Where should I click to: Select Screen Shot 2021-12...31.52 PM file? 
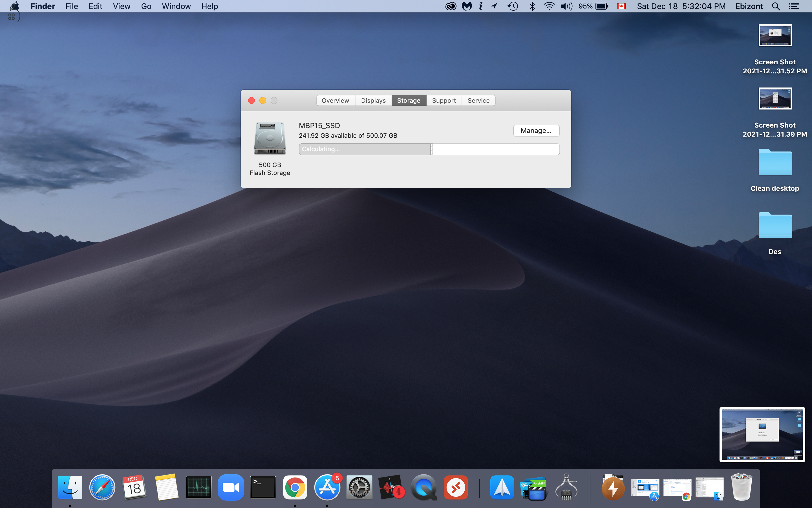coord(775,49)
